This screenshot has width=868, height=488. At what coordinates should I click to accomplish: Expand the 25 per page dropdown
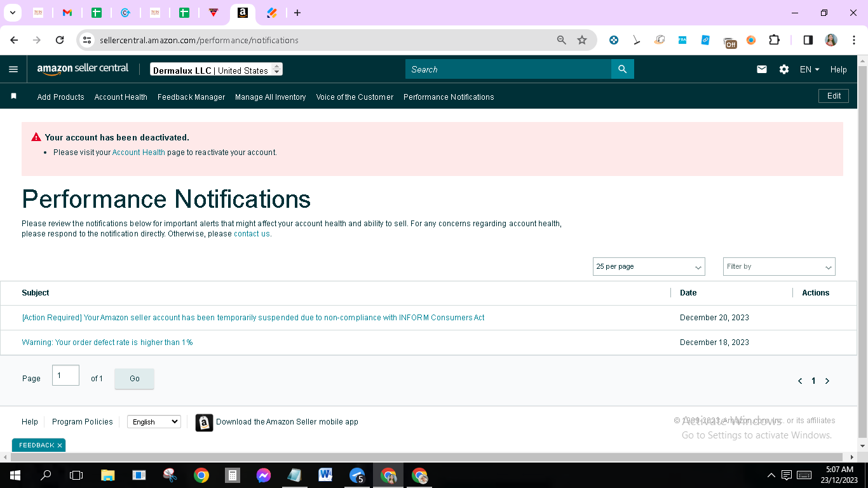tap(649, 267)
